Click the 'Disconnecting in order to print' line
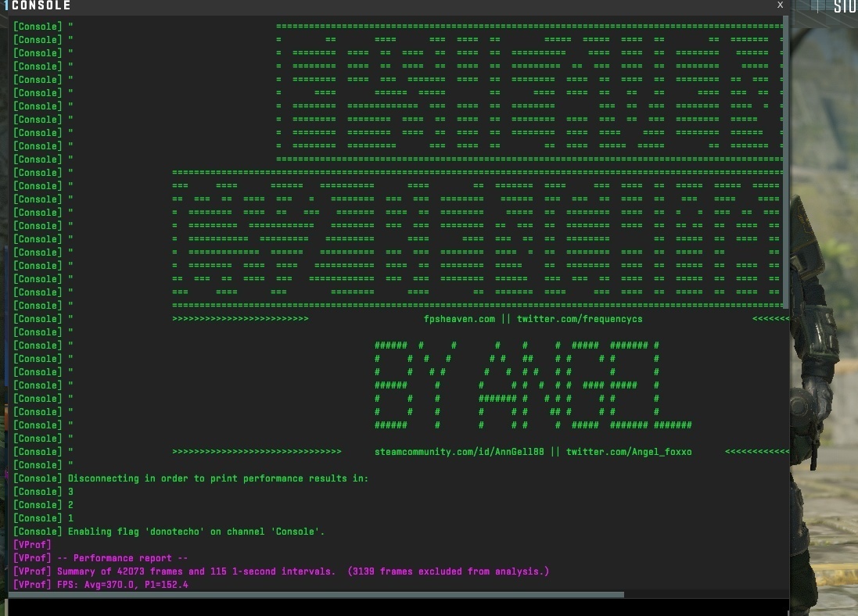Viewport: 858px width, 616px height. (217, 478)
